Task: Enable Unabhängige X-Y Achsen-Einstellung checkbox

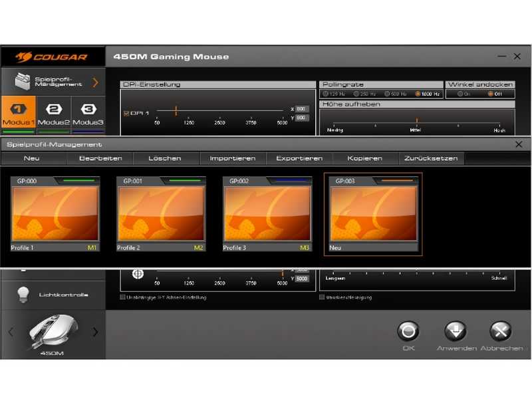Action: coord(123,297)
